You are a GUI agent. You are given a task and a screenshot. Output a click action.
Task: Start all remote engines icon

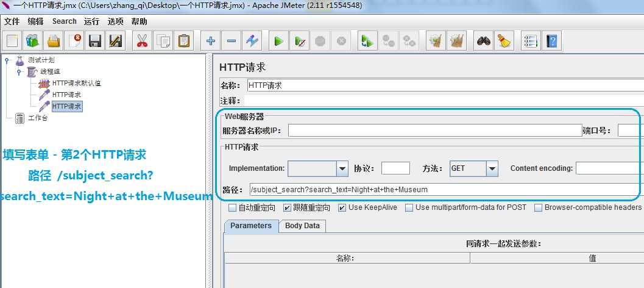point(367,41)
